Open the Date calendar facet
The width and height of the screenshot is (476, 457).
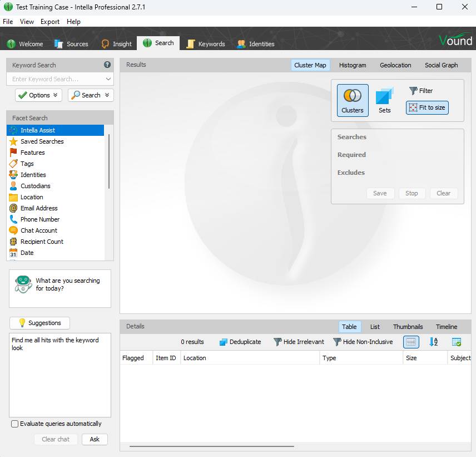pos(55,253)
